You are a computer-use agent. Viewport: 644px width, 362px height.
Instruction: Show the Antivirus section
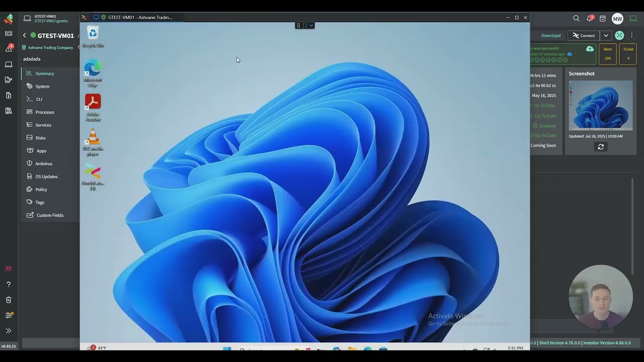pyautogui.click(x=50, y=163)
